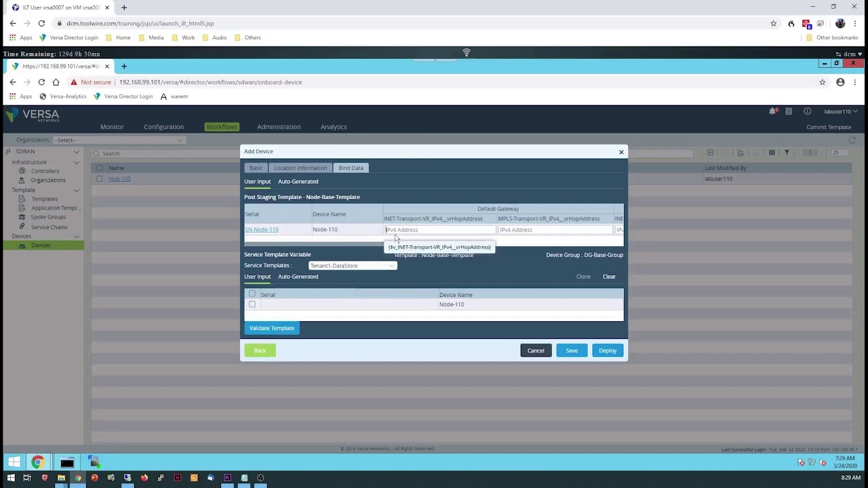Click the columns selector icon in toolbar
Screen dimensions: 868x488
[x=772, y=152]
